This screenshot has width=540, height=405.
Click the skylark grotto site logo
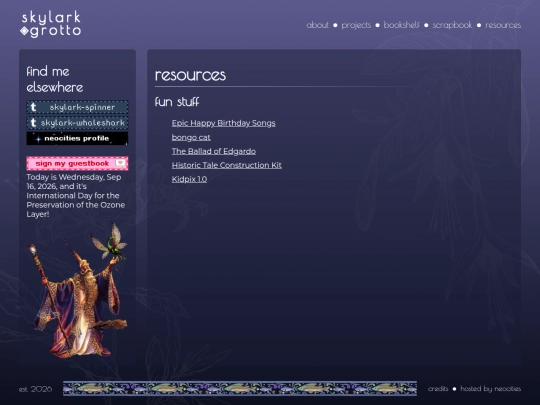(51, 24)
